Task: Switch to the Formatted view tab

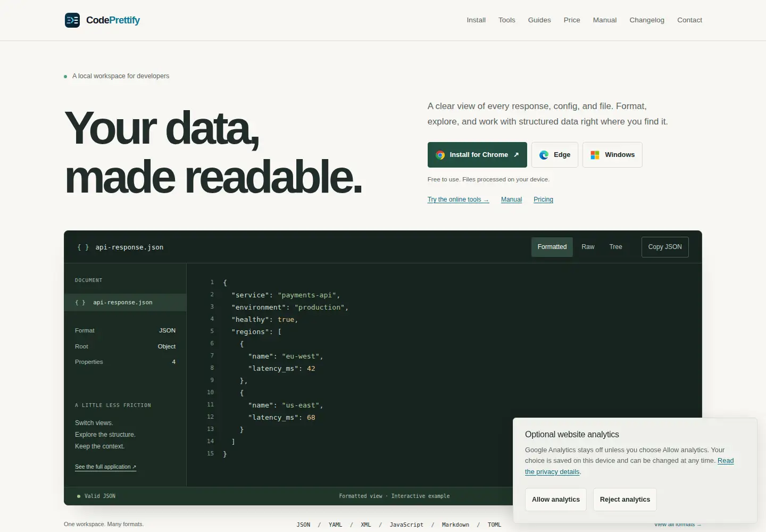Action: coord(552,247)
